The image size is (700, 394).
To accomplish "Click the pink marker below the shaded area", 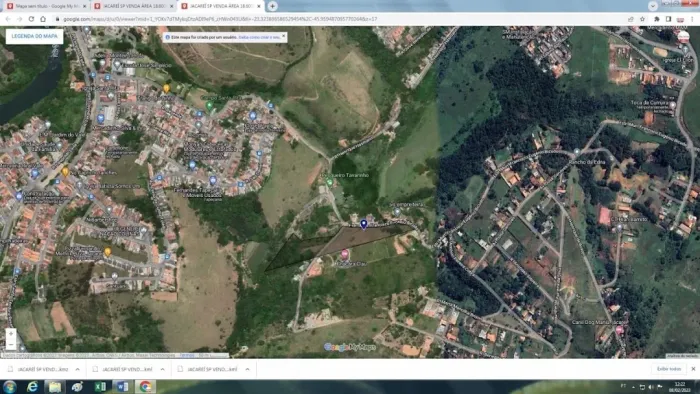I will click(x=345, y=254).
